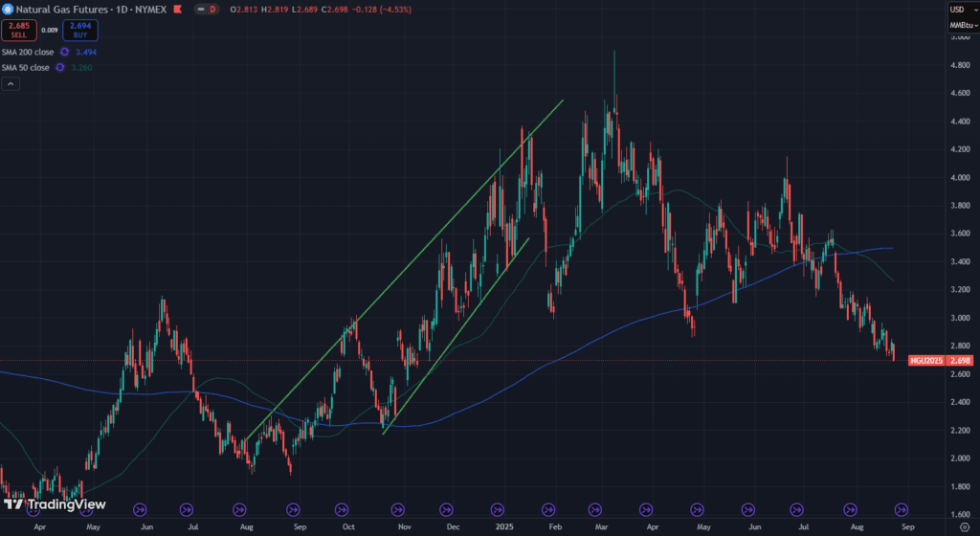
Task: Select the SMA 200 close indicator label
Action: coord(28,52)
